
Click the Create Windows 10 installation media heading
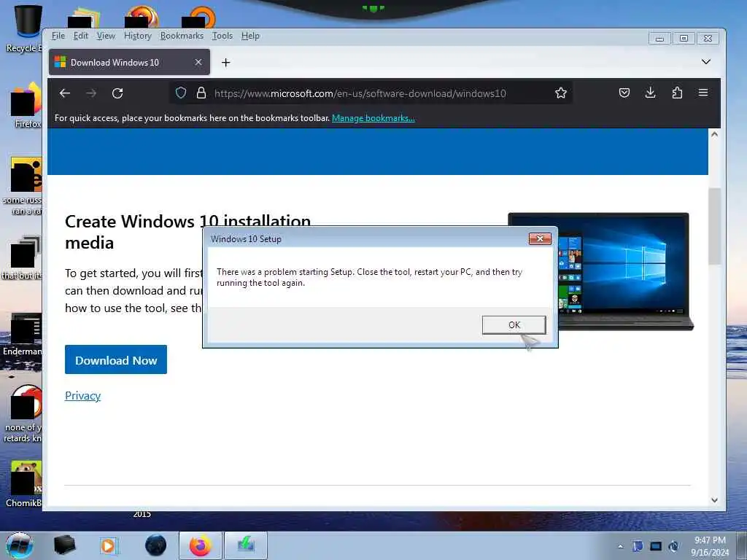pyautogui.click(x=187, y=232)
